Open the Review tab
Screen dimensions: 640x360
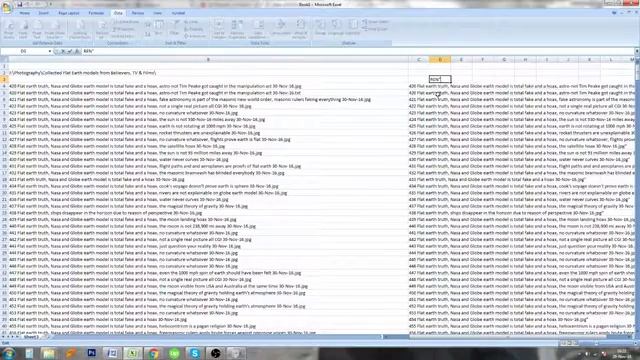coord(138,13)
